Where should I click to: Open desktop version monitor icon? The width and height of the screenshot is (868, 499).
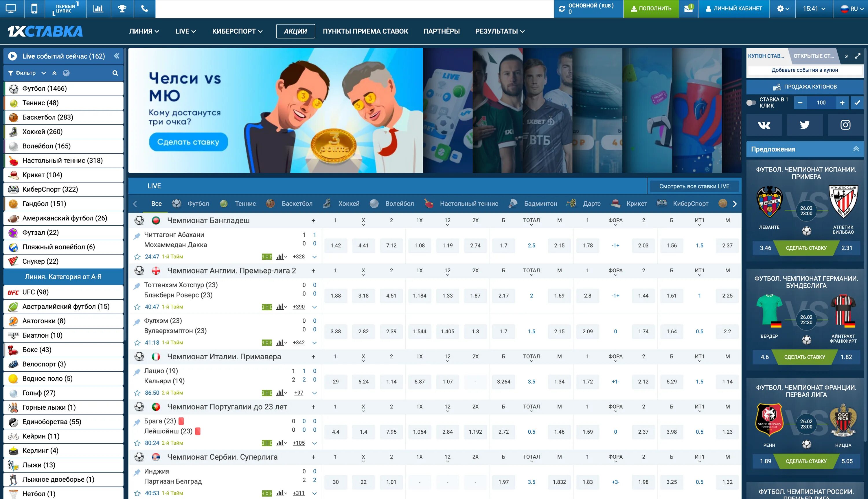(x=11, y=9)
